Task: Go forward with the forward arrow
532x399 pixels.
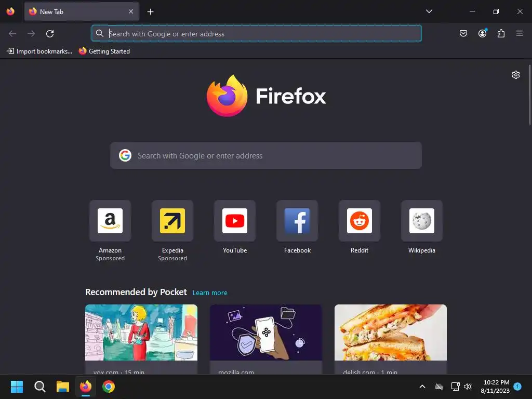Action: click(x=31, y=34)
